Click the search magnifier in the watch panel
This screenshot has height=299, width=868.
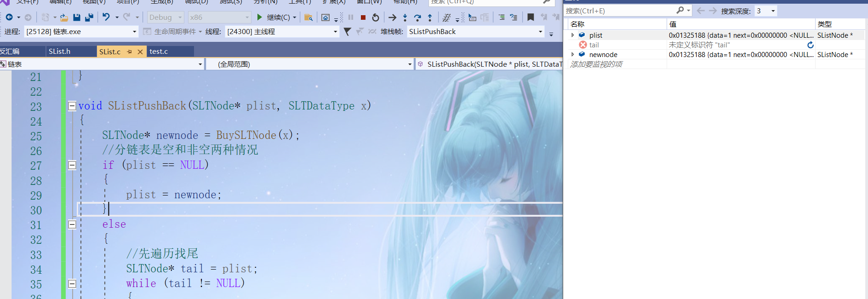(680, 10)
